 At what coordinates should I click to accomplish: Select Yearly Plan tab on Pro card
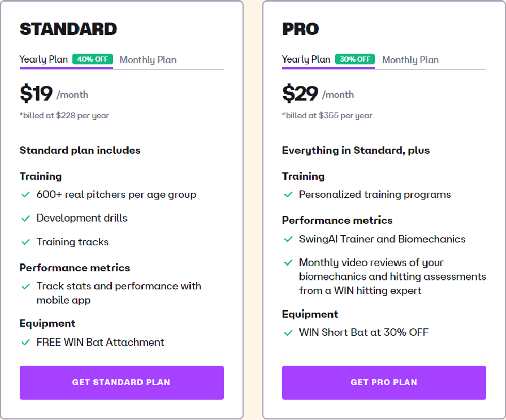(x=306, y=59)
